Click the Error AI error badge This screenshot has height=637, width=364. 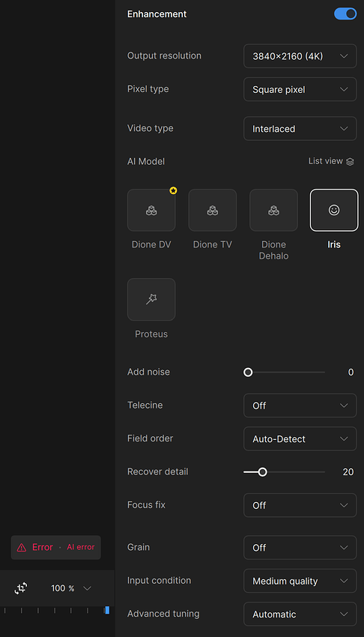(55, 547)
